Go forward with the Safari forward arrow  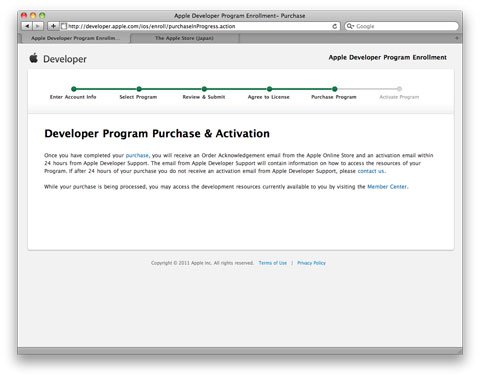click(38, 26)
